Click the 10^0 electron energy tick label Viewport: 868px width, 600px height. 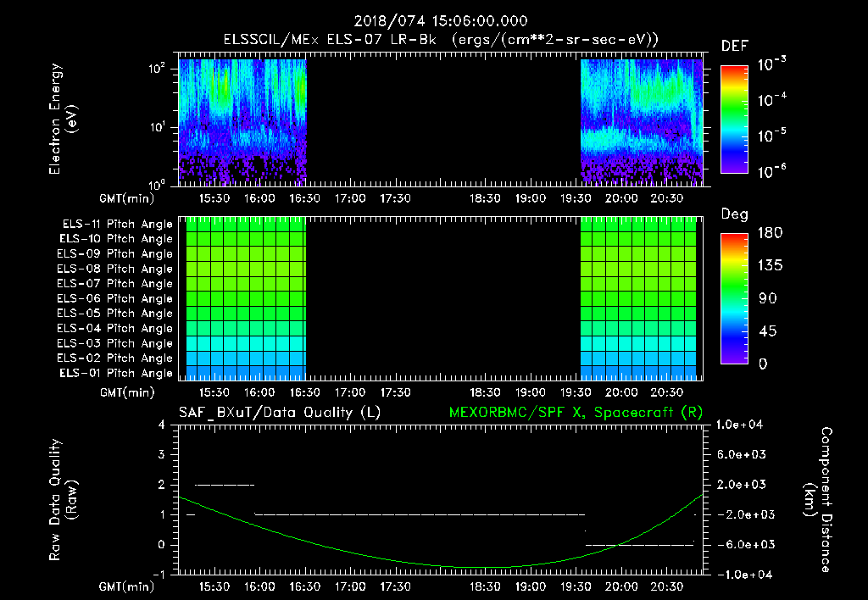pos(157,184)
